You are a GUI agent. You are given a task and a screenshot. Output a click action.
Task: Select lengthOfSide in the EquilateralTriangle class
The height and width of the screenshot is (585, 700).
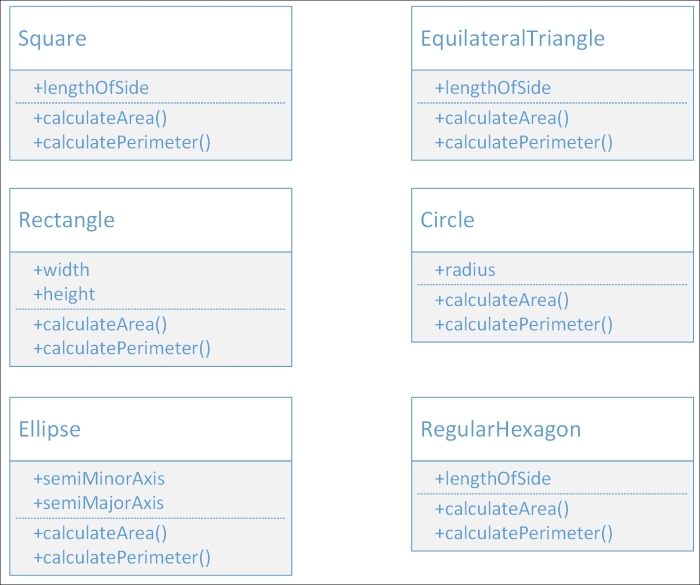[x=493, y=88]
